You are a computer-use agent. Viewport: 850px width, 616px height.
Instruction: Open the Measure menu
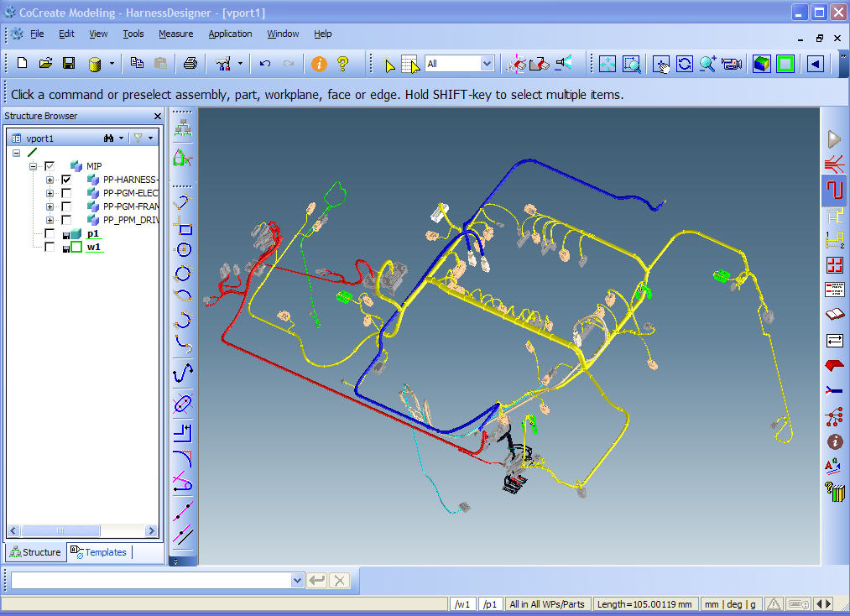click(175, 34)
